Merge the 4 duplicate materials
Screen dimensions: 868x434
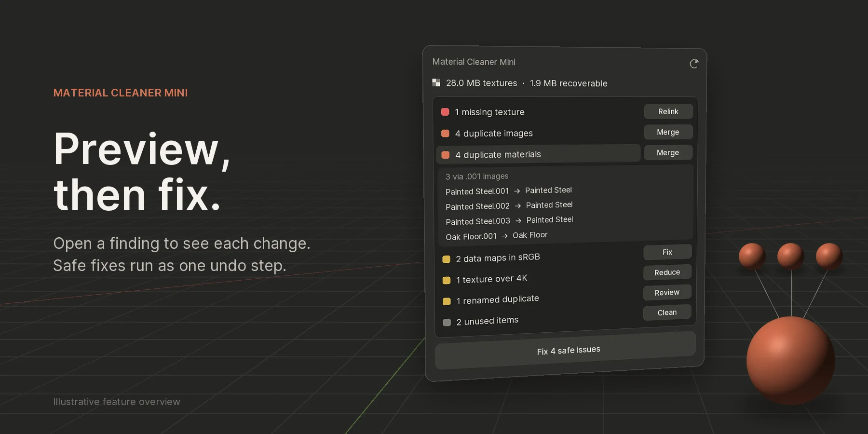(x=668, y=152)
